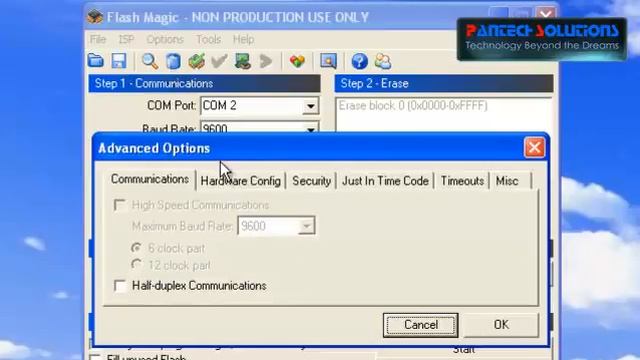The width and height of the screenshot is (640, 360).
Task: Switch to the Timeouts tab
Action: point(462,181)
